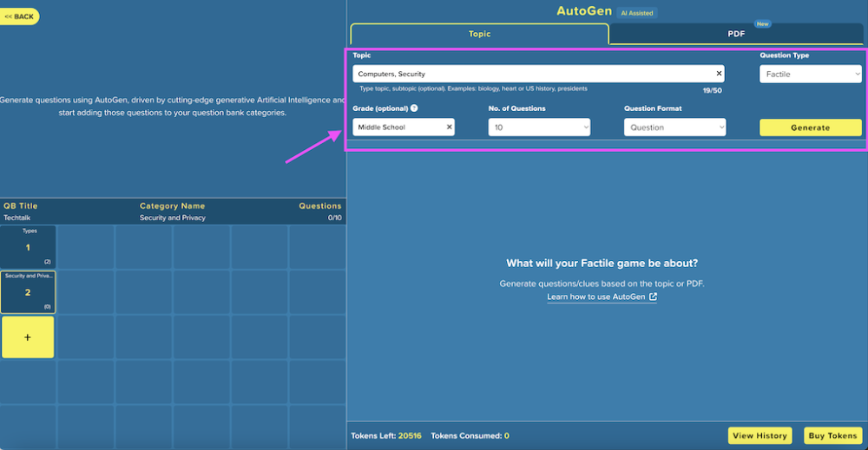Open the Question Type Factile dropdown
Viewport: 868px width, 450px height.
(x=810, y=74)
